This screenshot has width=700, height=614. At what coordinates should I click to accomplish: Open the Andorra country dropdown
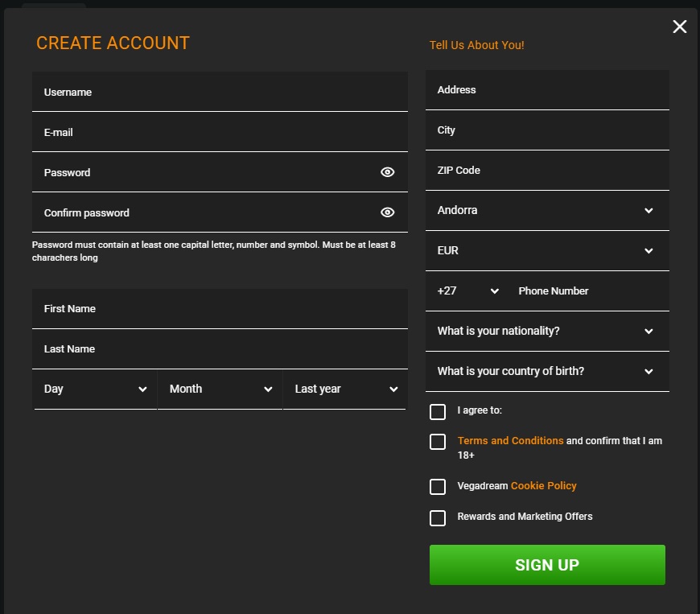[x=547, y=210]
